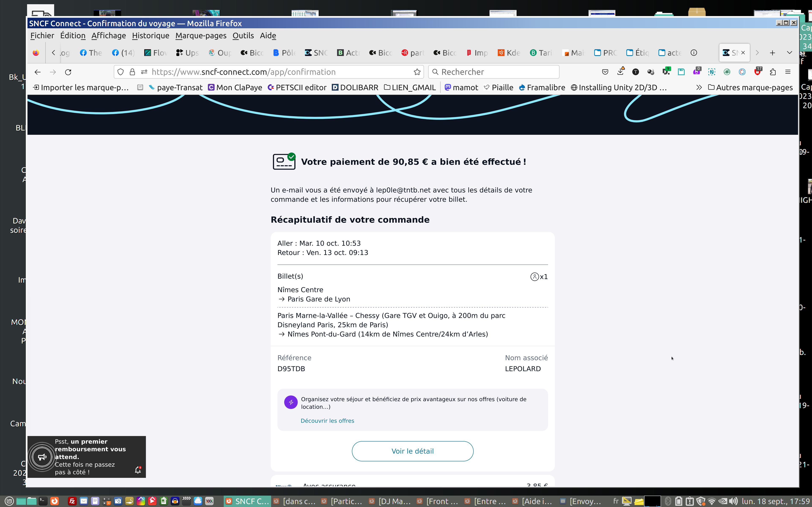Viewport: 812px width, 507px height.
Task: Click the page reload icon
Action: (x=68, y=72)
